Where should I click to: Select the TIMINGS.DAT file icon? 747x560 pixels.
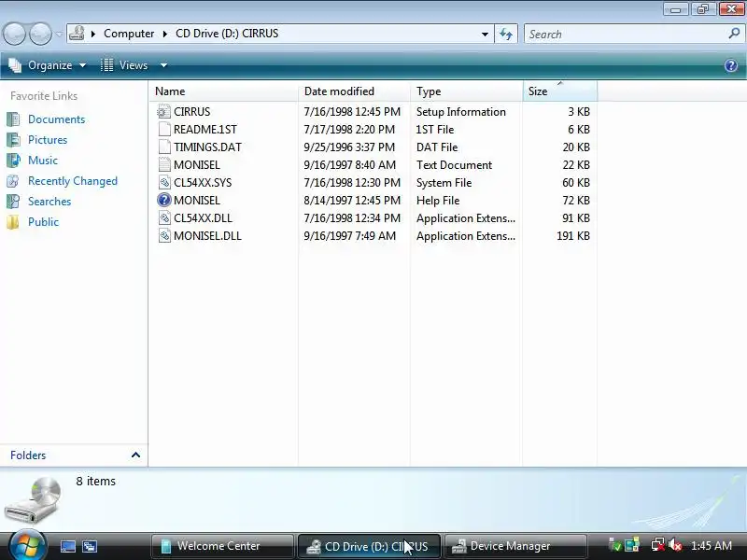(164, 147)
